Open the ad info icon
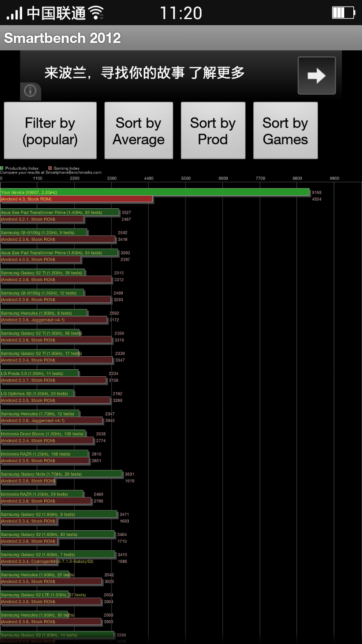This screenshot has width=362, height=644. [x=30, y=91]
